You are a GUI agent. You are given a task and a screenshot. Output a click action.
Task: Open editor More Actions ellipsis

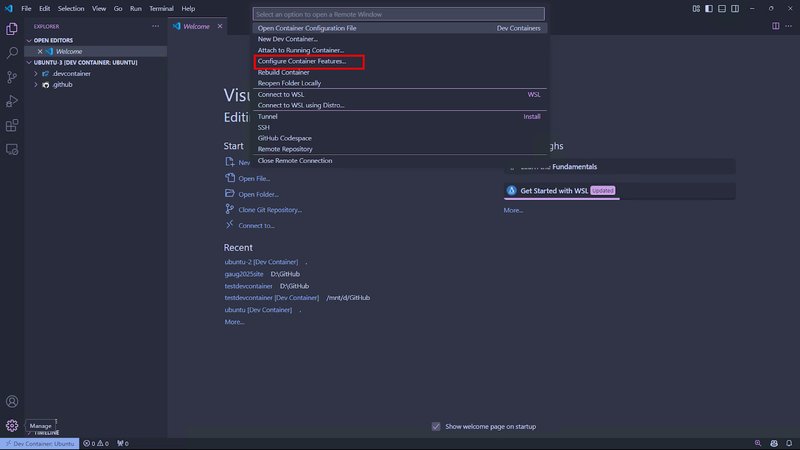(x=789, y=26)
